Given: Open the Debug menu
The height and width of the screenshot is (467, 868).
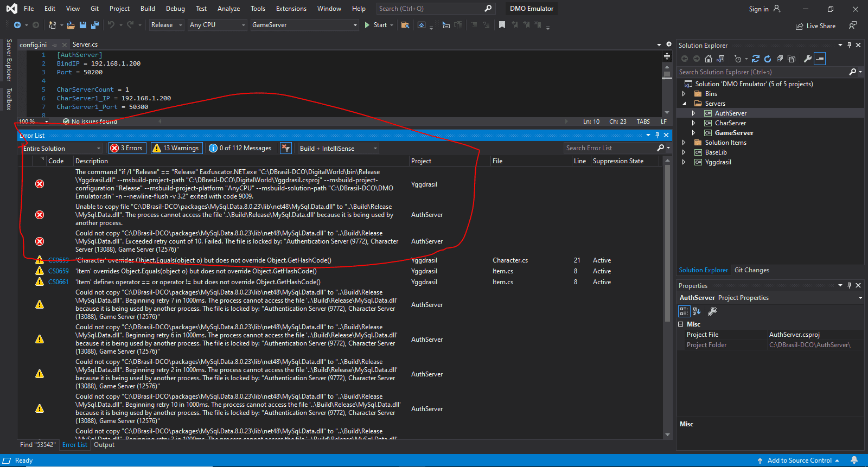Looking at the screenshot, I should pyautogui.click(x=175, y=9).
